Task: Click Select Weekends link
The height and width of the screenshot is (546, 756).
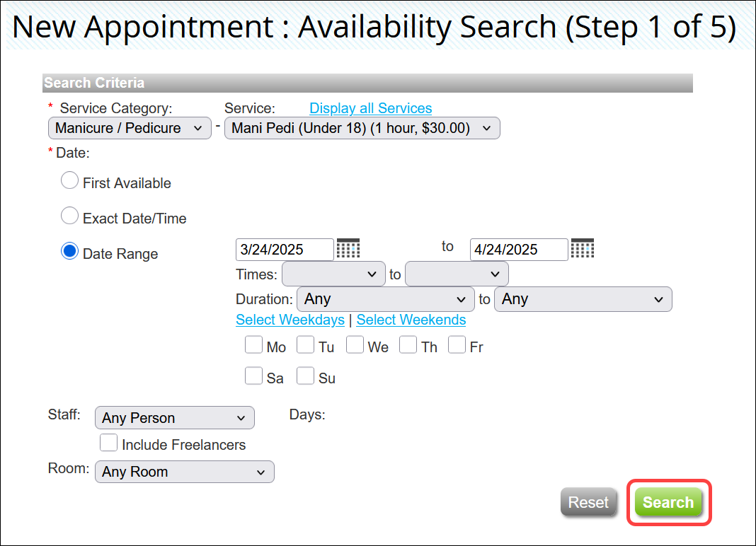Action: click(411, 320)
